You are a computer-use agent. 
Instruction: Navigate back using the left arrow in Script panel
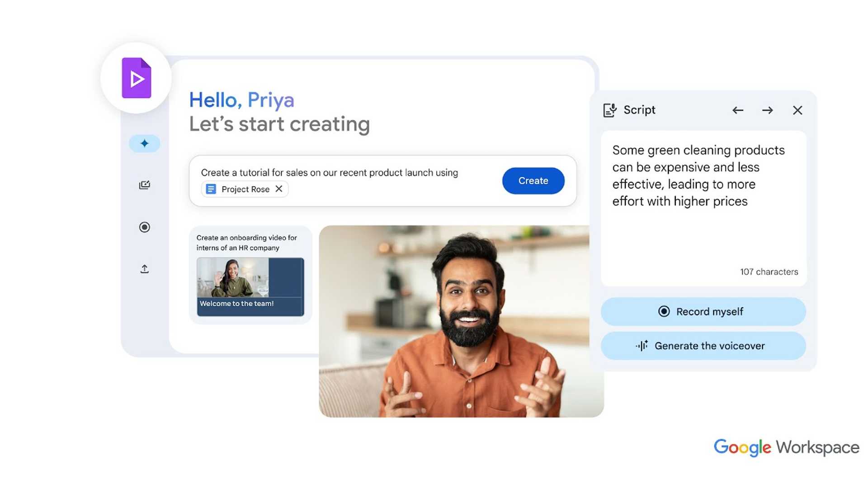[x=738, y=110]
